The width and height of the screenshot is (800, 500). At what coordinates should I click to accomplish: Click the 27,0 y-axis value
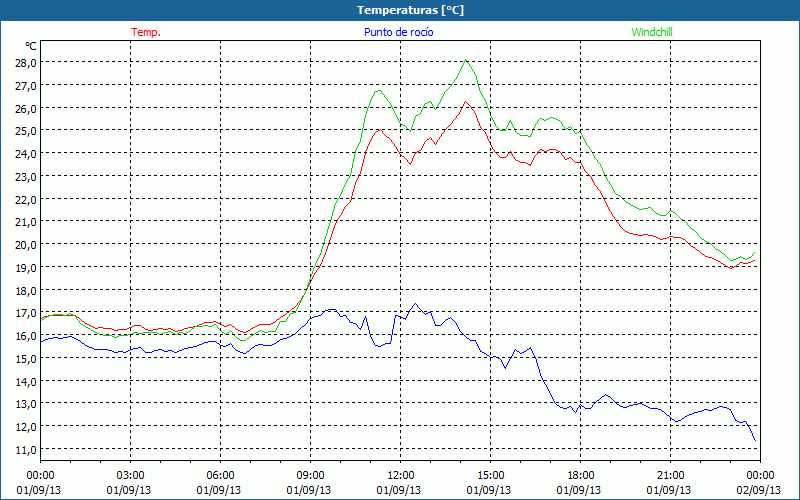pos(26,86)
